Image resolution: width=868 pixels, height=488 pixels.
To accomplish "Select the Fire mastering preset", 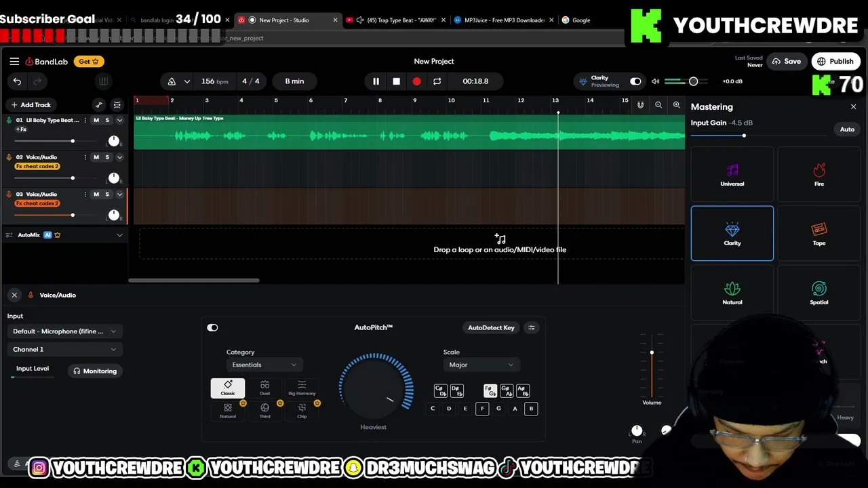I will (x=818, y=174).
